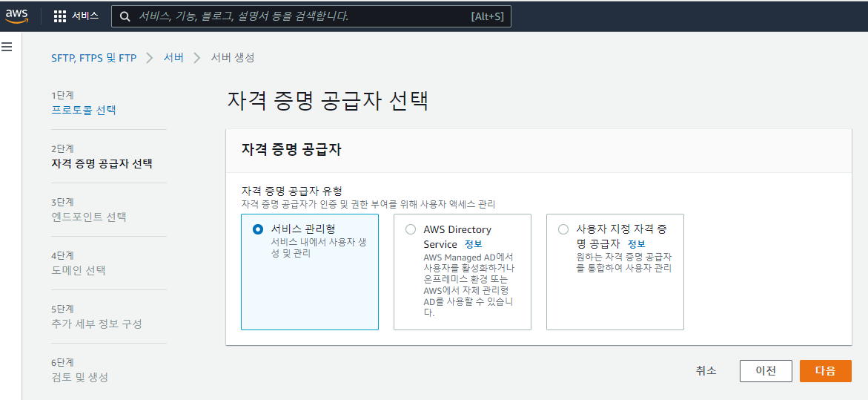The image size is (868, 400).
Task: Open the 서버 breadcrumb link
Action: pyautogui.click(x=173, y=57)
